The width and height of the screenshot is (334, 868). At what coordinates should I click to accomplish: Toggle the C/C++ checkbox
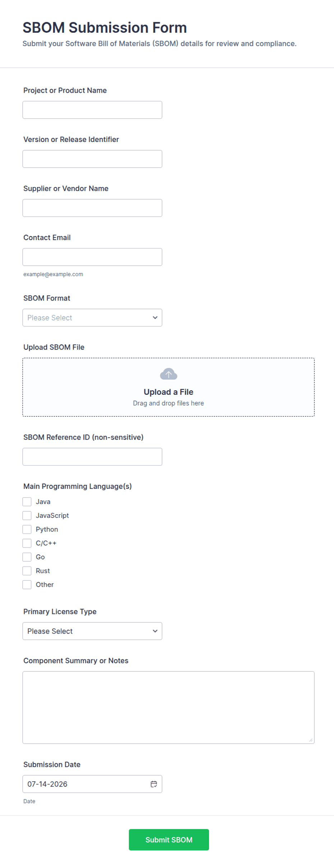tap(27, 543)
